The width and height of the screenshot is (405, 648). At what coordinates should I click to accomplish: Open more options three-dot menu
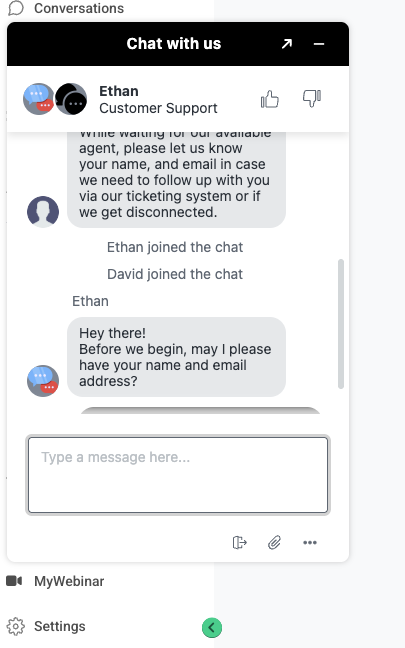[x=310, y=542]
